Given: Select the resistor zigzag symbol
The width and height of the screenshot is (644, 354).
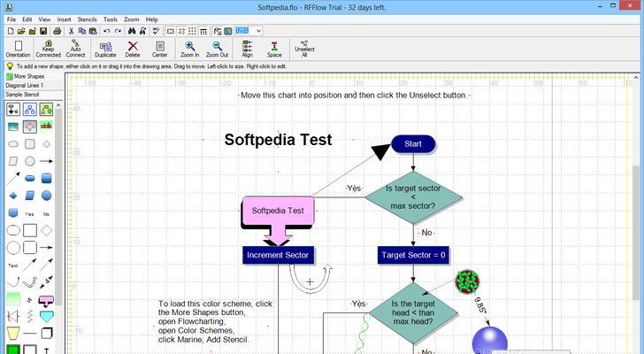Looking at the screenshot, I should [29, 317].
